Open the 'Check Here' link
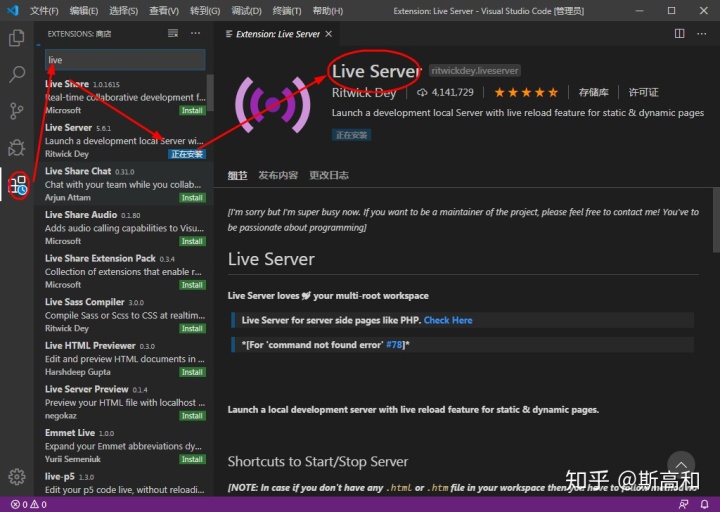Screen dimensions: 720x512 tap(448, 320)
